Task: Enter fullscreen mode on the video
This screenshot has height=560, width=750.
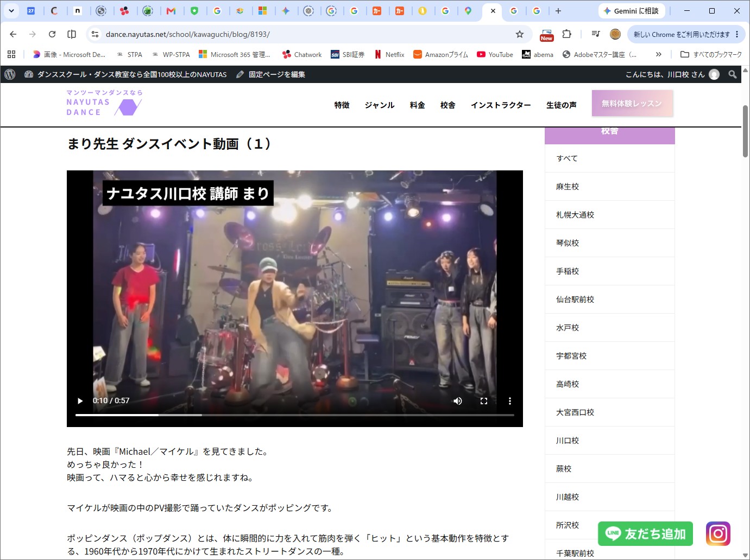Action: [484, 401]
